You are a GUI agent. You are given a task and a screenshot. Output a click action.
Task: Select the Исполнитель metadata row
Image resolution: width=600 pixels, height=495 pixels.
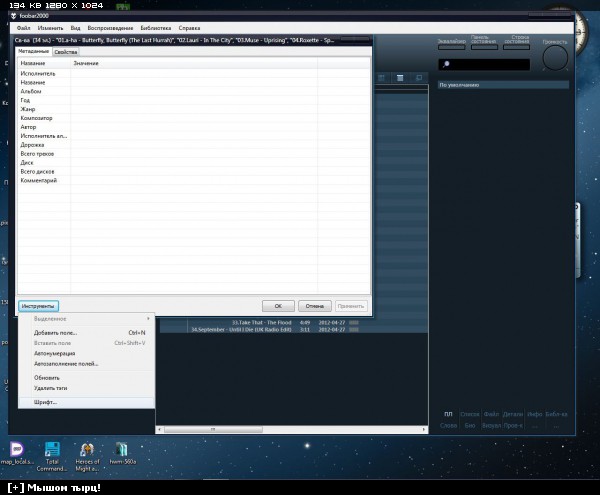click(x=194, y=73)
